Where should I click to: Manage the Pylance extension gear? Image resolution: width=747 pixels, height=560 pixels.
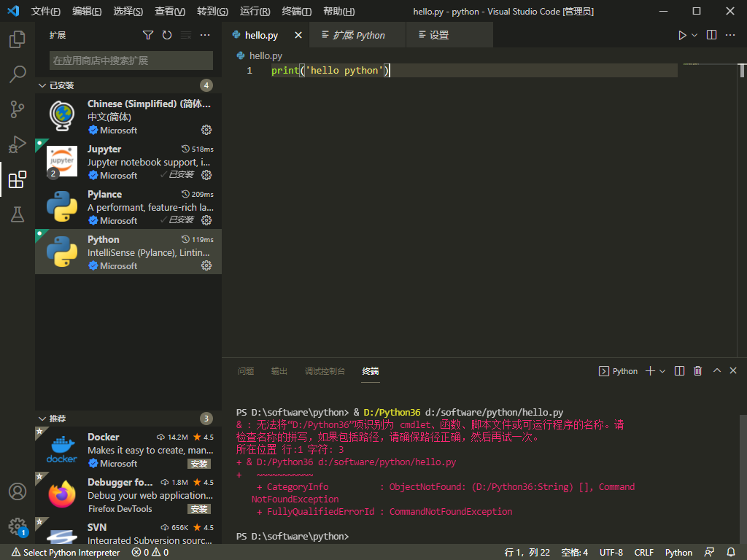click(206, 220)
